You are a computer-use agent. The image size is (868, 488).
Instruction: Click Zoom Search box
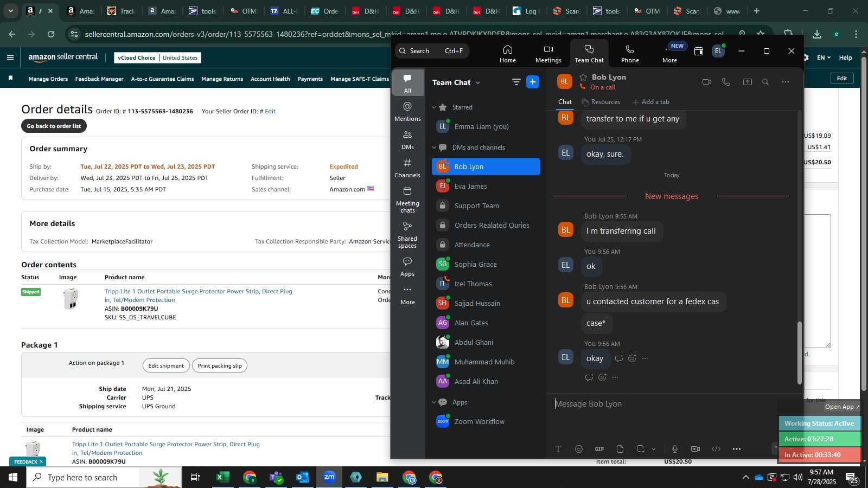click(x=432, y=51)
